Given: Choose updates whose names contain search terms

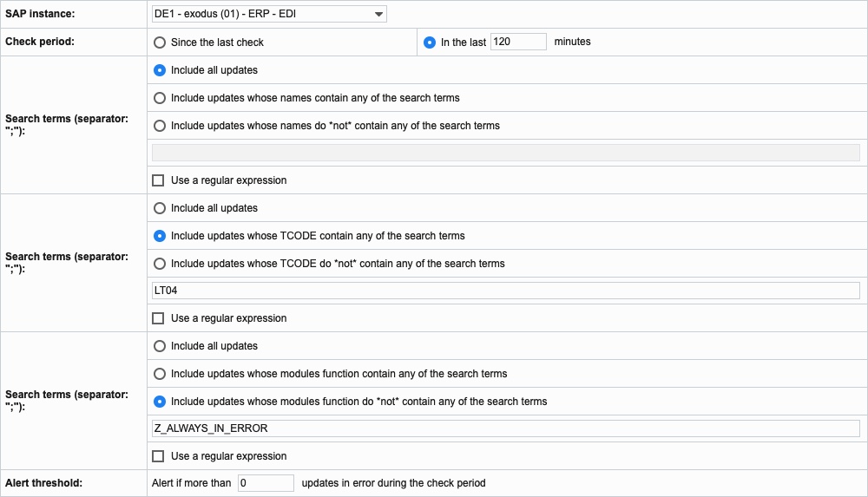Looking at the screenshot, I should pos(160,98).
